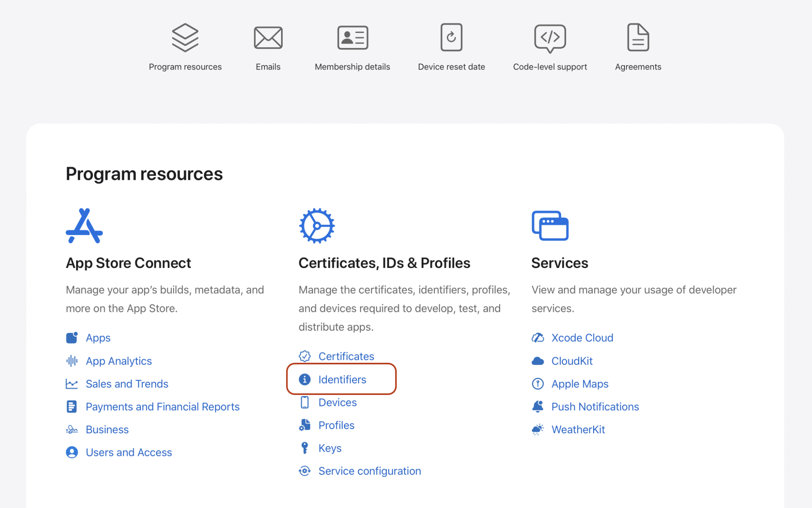Click the App Store Connect logo icon
The image size is (812, 508).
[x=84, y=225]
